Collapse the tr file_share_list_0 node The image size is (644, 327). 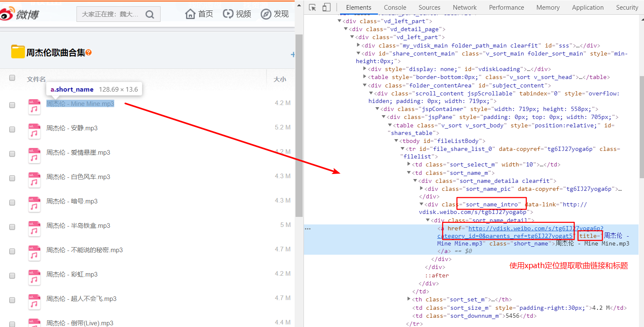tap(403, 149)
